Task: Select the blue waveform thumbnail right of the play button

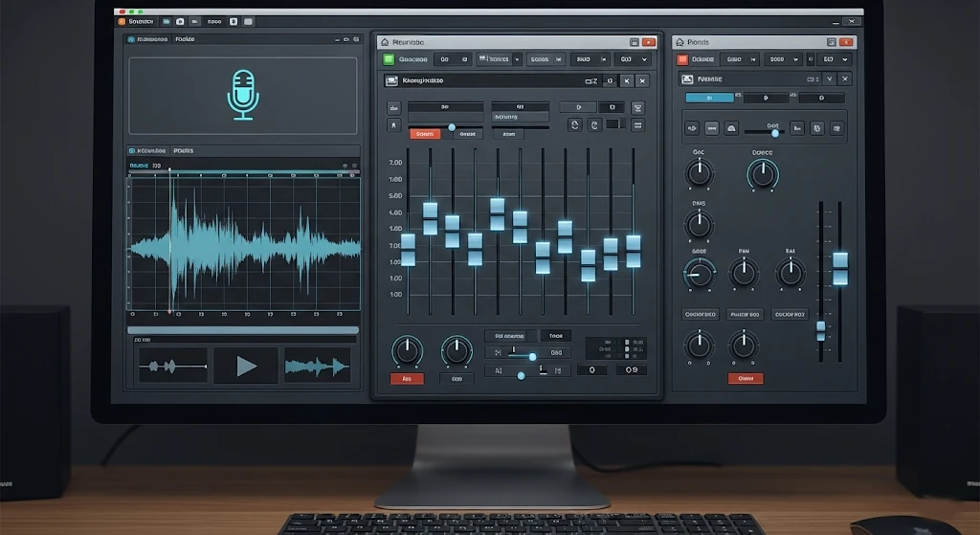Action: pos(317,366)
